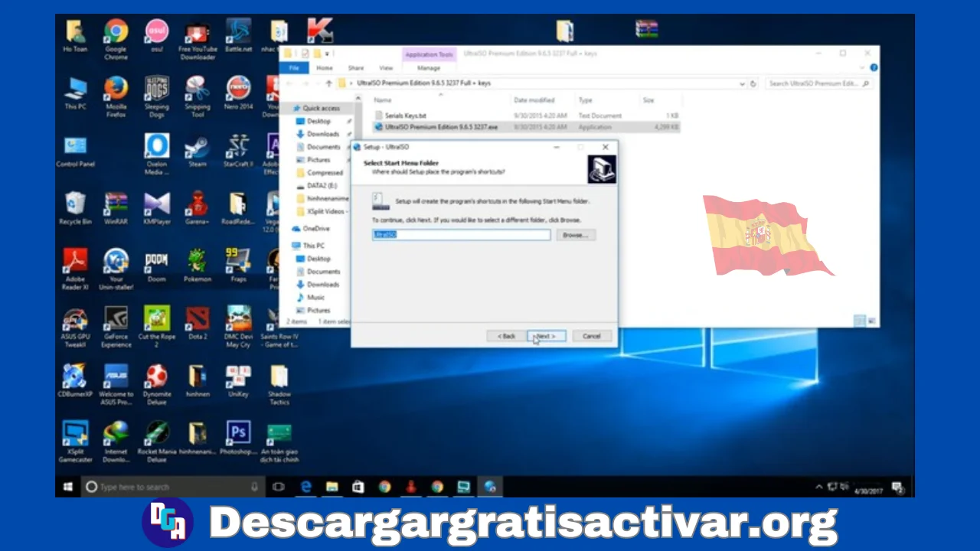
Task: Select Dynomite Deluxe game icon
Action: (x=157, y=384)
